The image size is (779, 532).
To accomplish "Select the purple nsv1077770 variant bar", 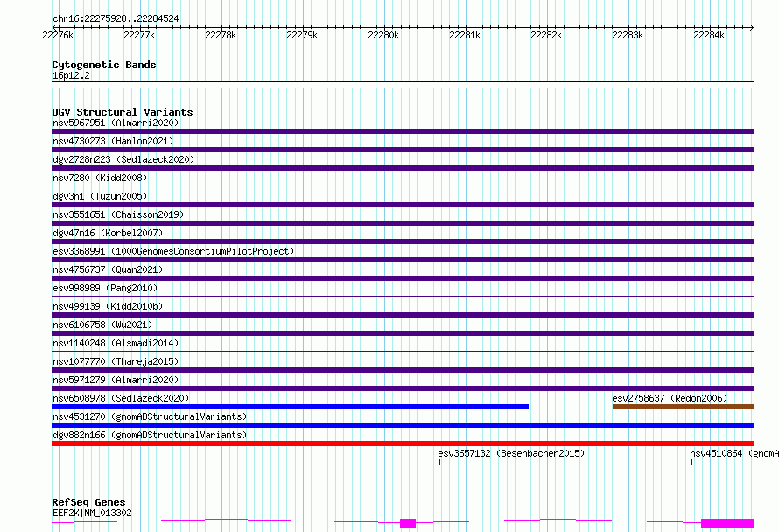I will (x=403, y=370).
